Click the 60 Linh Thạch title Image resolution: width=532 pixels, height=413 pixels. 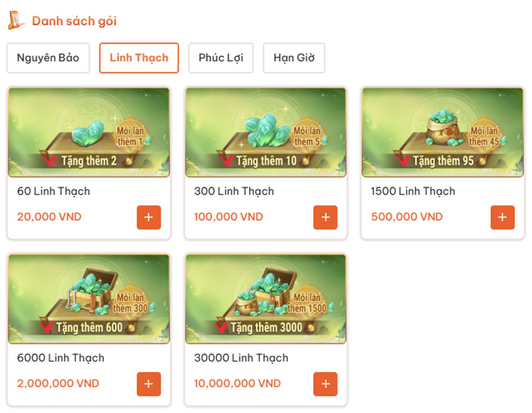pos(54,191)
